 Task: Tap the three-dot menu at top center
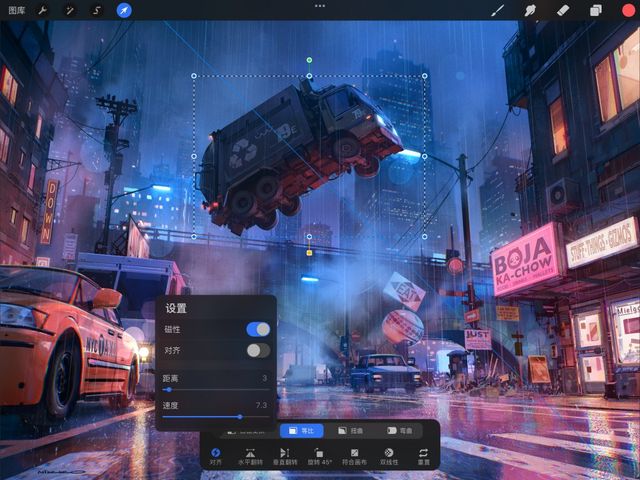point(320,6)
